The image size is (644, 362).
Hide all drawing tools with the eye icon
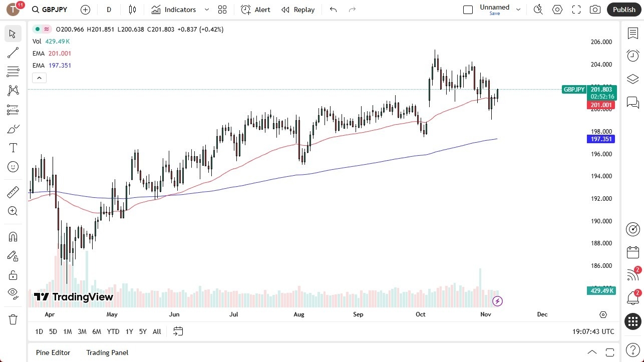(x=13, y=293)
